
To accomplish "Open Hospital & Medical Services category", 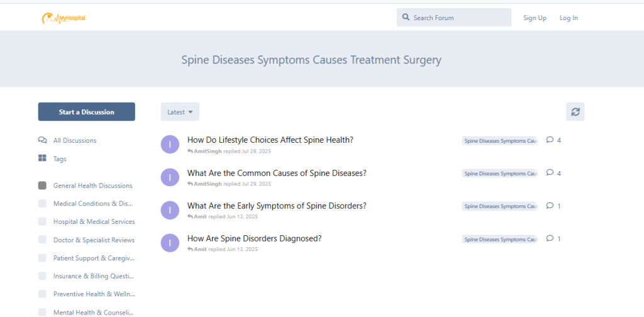I will tap(94, 221).
